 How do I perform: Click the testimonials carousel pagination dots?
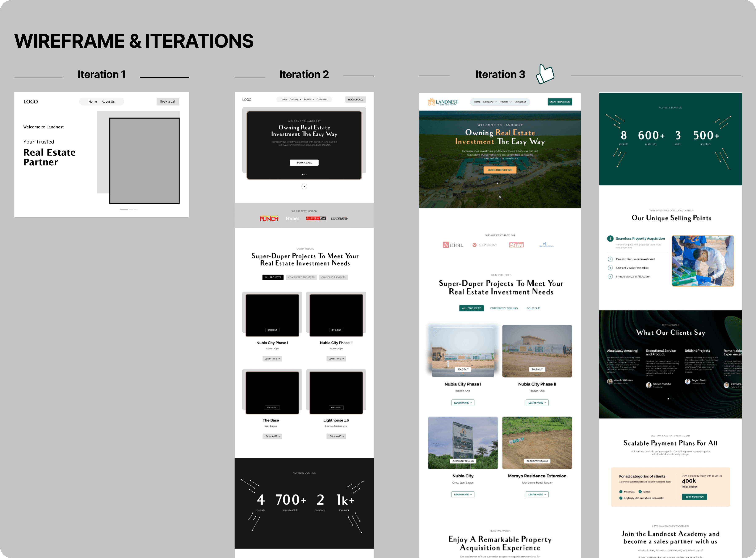[x=670, y=399]
